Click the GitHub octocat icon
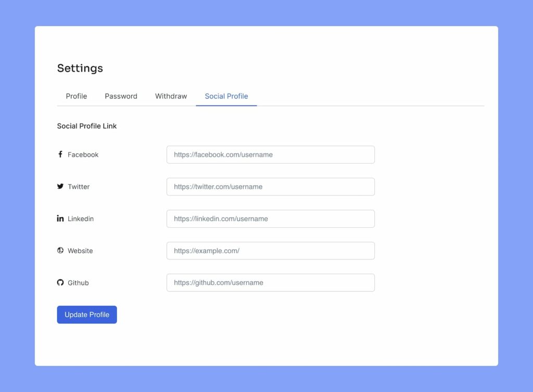533x392 pixels. point(60,282)
